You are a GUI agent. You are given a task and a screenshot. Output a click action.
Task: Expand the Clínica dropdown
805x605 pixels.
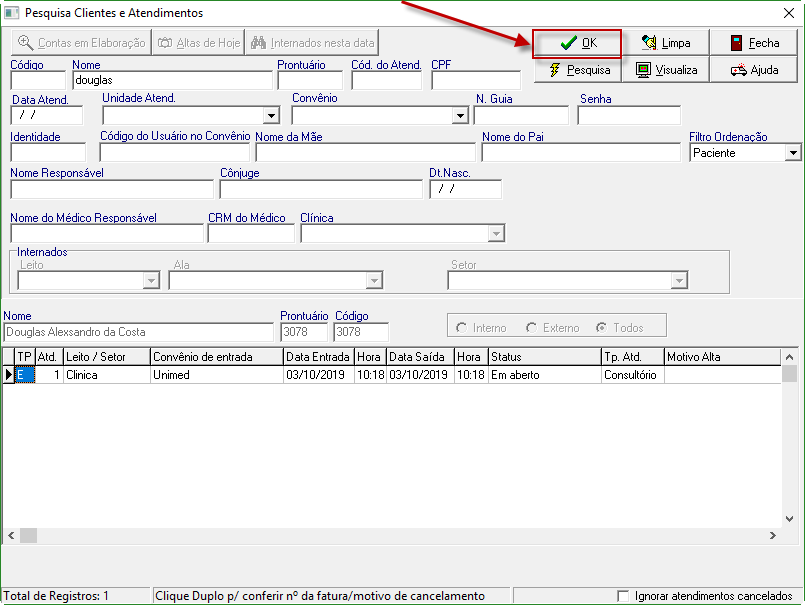tap(496, 234)
